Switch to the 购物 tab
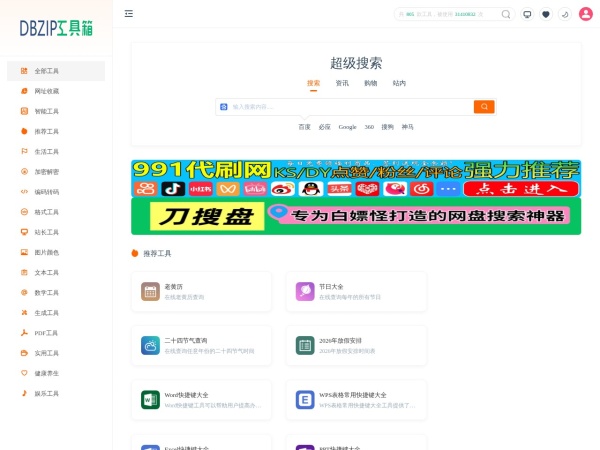Viewport: 600px width, 450px height. point(370,83)
